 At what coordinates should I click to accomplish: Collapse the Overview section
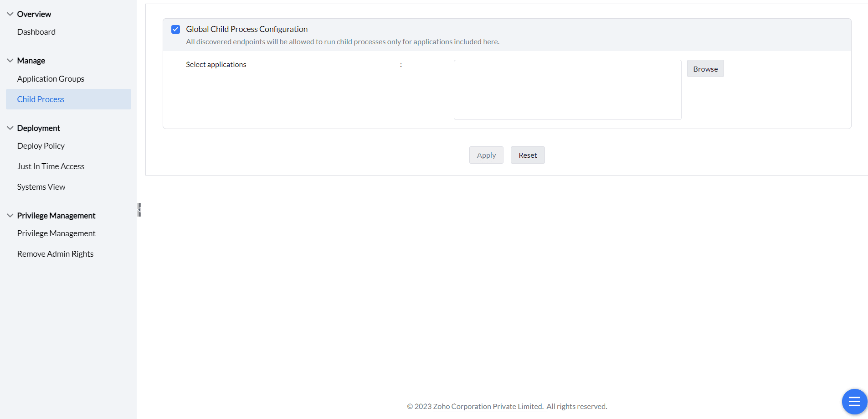pyautogui.click(x=10, y=14)
